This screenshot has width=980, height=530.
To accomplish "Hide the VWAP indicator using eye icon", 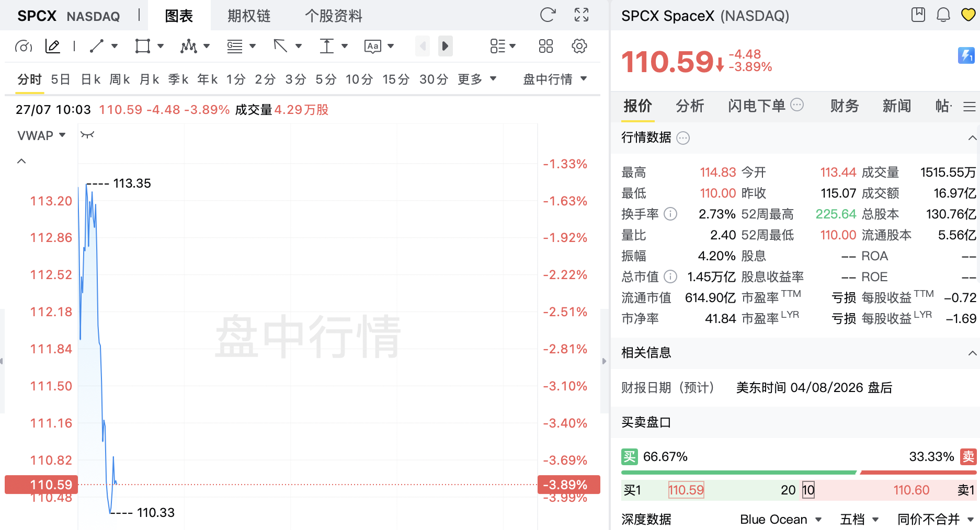I will (x=87, y=135).
